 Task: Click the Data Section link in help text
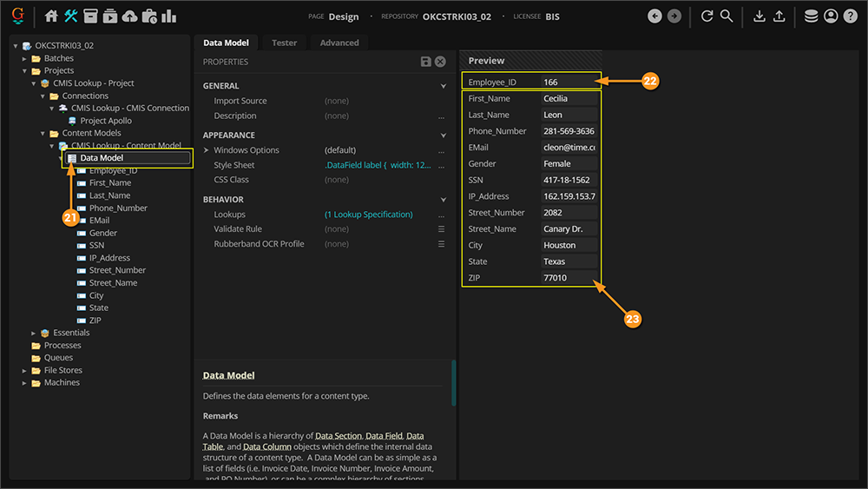tap(337, 435)
